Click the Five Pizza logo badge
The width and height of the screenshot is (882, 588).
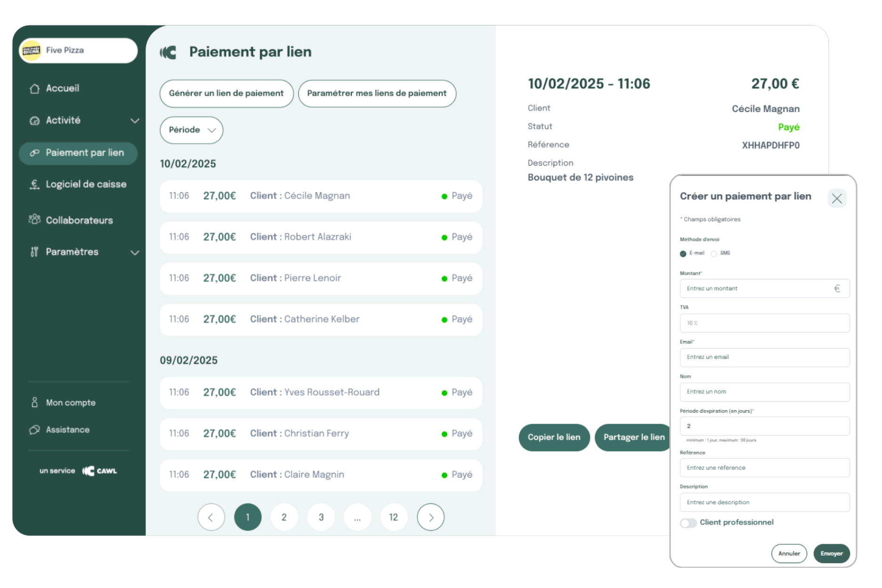[32, 50]
